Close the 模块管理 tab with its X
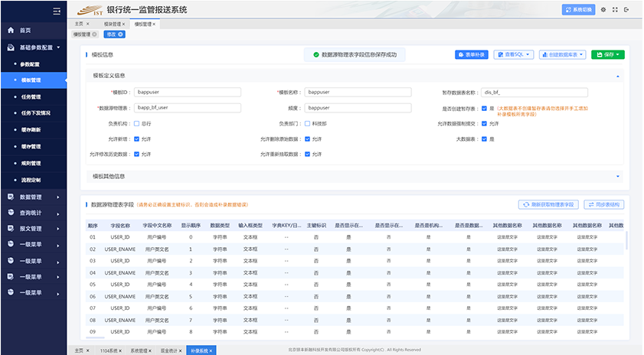The height and width of the screenshot is (355, 644). (x=124, y=24)
